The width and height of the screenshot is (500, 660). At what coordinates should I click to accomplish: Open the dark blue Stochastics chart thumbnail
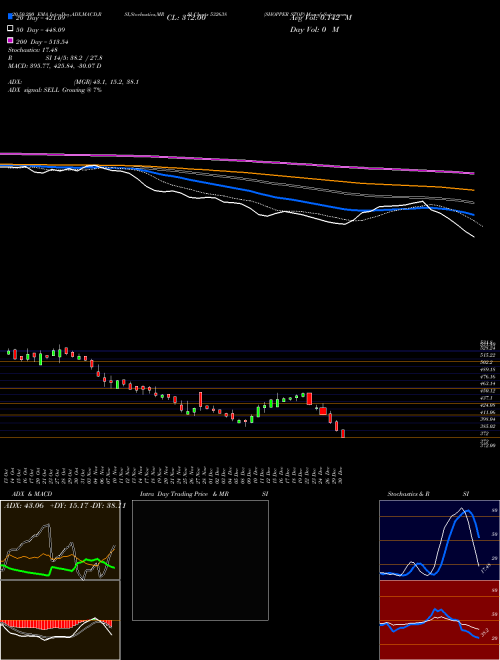(439, 540)
